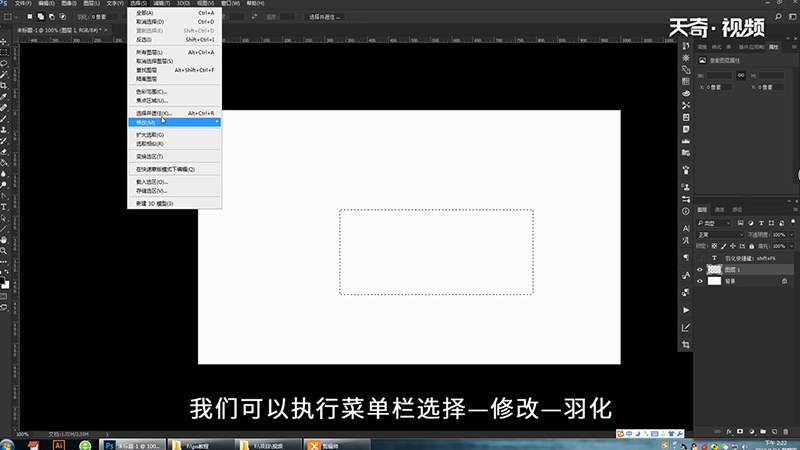
Task: Click the Windows Start button
Action: [7, 445]
